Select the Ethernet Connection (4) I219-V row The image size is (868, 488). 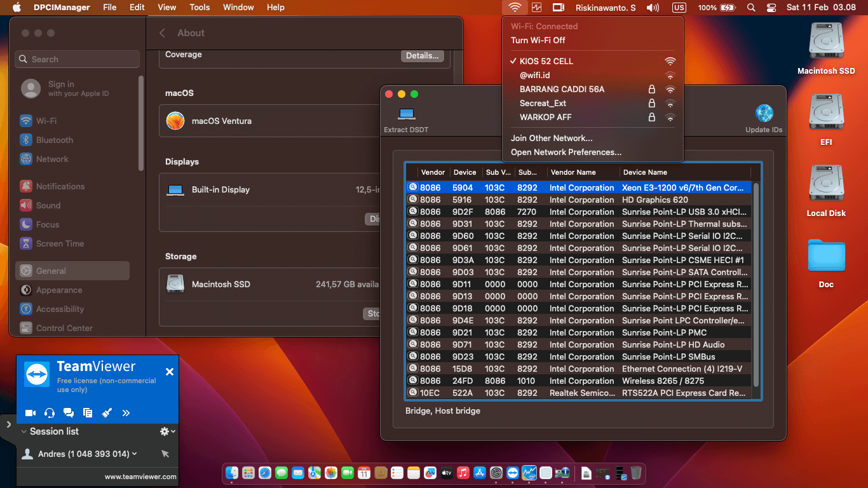pyautogui.click(x=579, y=369)
